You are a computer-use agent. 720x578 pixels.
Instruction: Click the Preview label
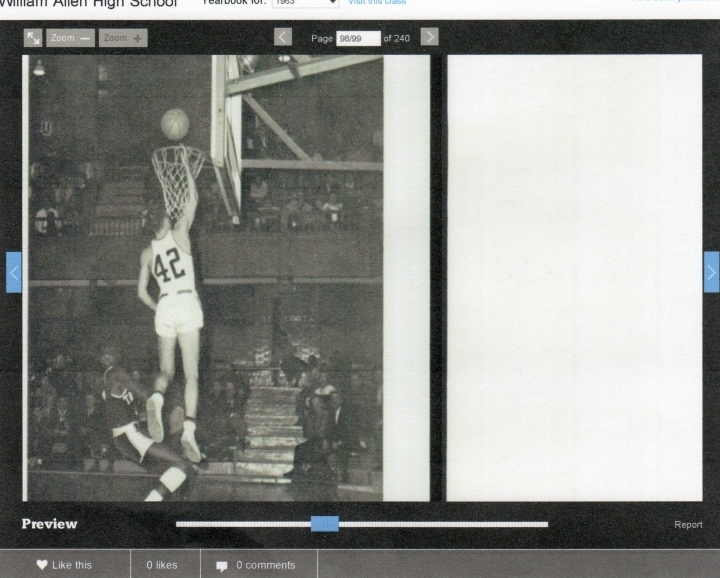pos(50,524)
